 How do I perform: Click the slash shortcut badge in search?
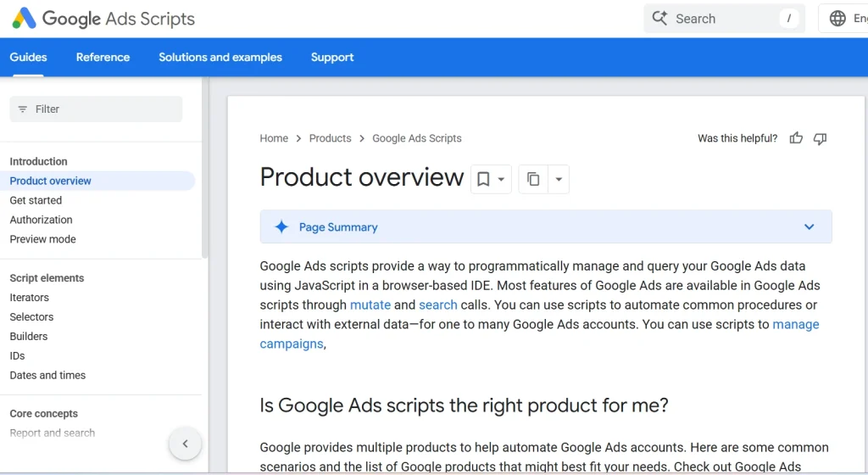tap(789, 19)
